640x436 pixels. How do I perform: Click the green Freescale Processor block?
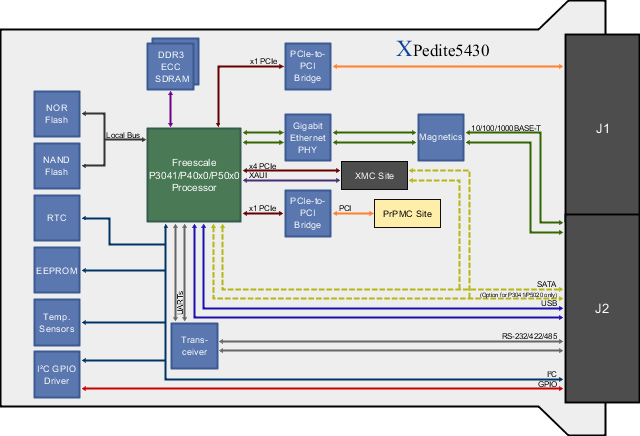click(x=194, y=175)
